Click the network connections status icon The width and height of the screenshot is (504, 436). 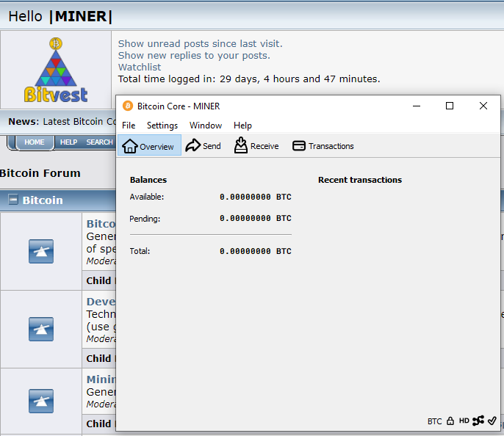(x=478, y=421)
